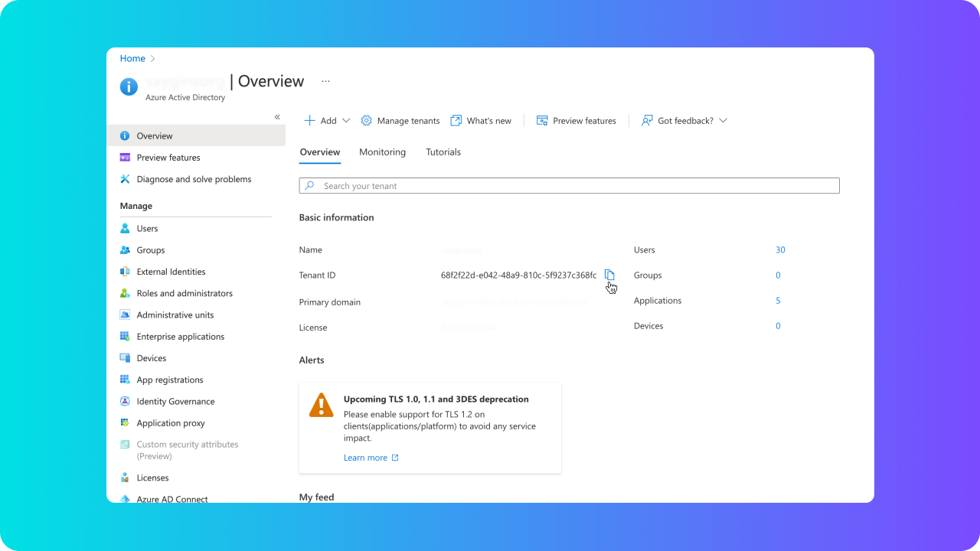The width and height of the screenshot is (980, 551).
Task: Click Identity Governance in the sidebar
Action: [175, 402]
